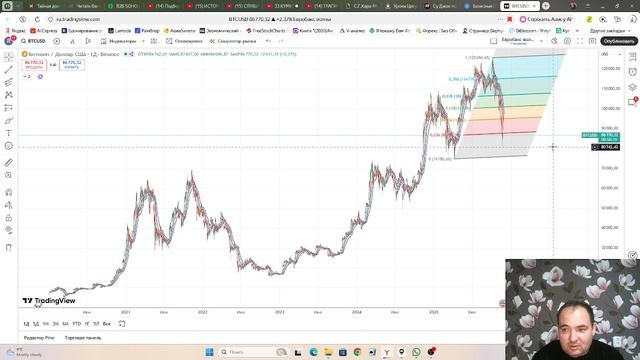
Task: Toggle magnet mode in left toolbar
Action: coord(9,192)
